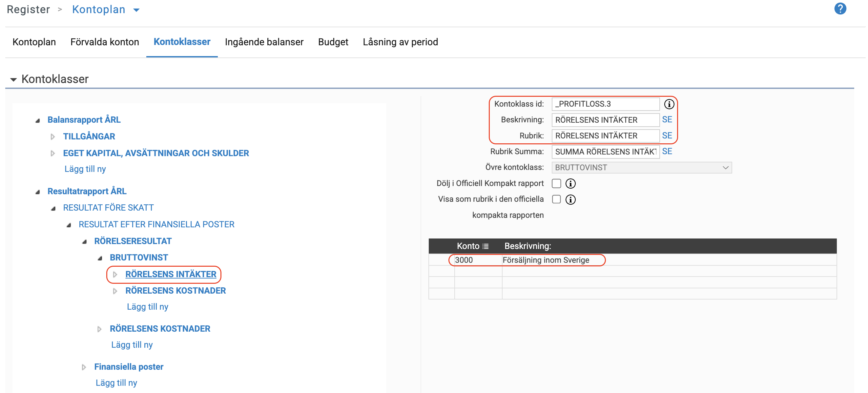868x393 pixels.
Task: Select Balansrapport ÅRL tree item
Action: click(84, 120)
